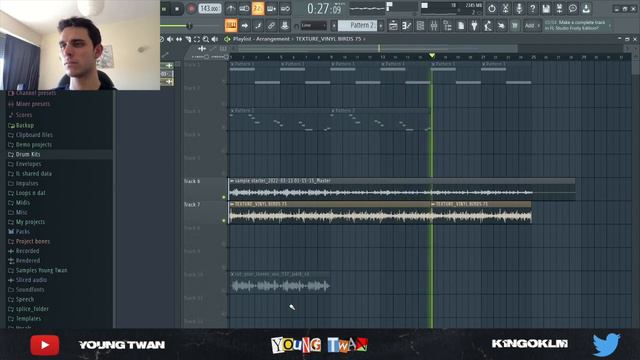Click the page icon in the shortcut toolbar

tap(461, 26)
